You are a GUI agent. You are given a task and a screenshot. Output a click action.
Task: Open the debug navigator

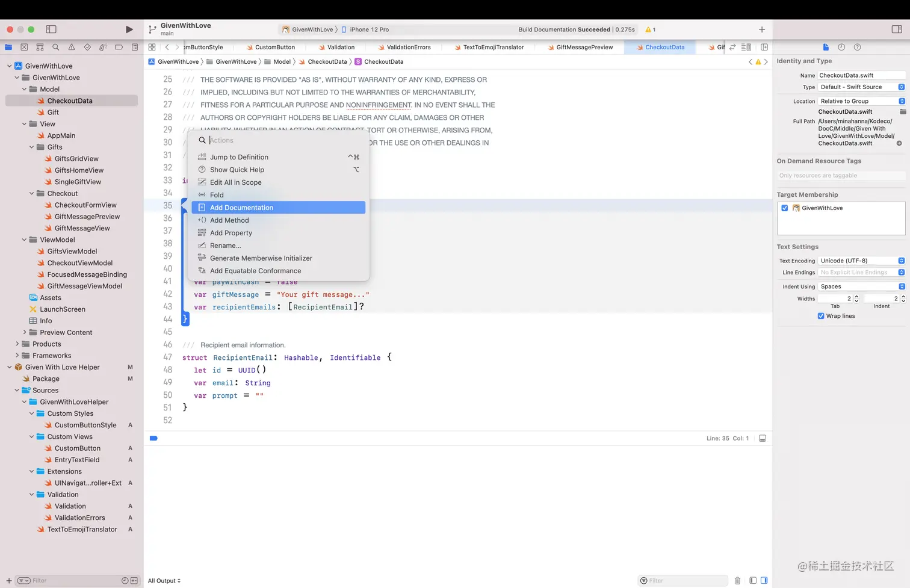pyautogui.click(x=103, y=47)
